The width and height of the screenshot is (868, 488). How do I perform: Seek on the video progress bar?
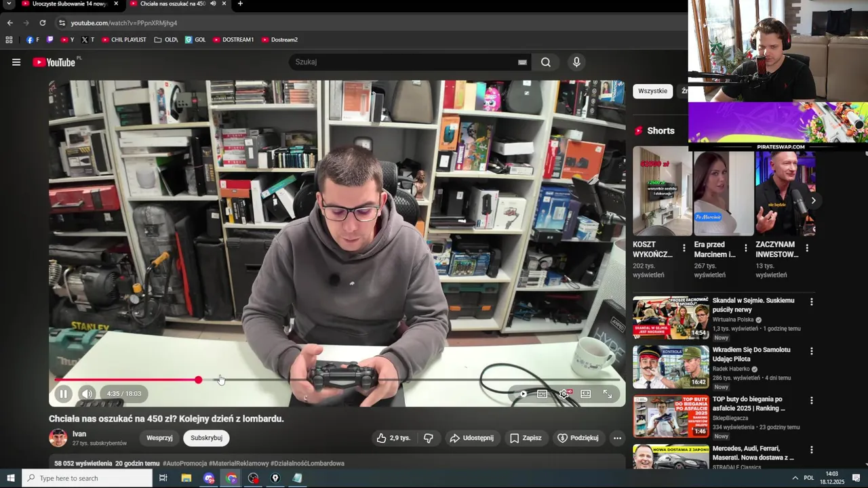[338, 380]
